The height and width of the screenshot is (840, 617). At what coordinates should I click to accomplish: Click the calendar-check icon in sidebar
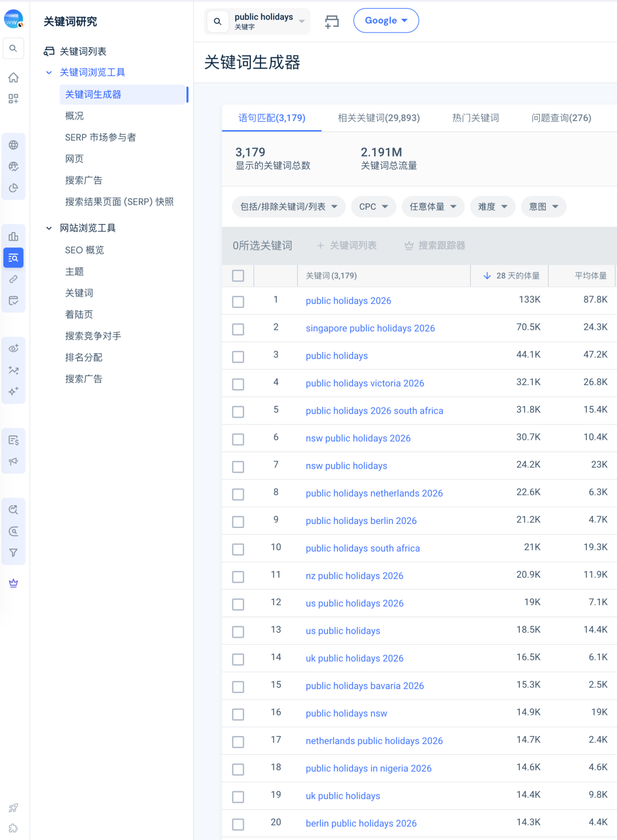click(13, 301)
